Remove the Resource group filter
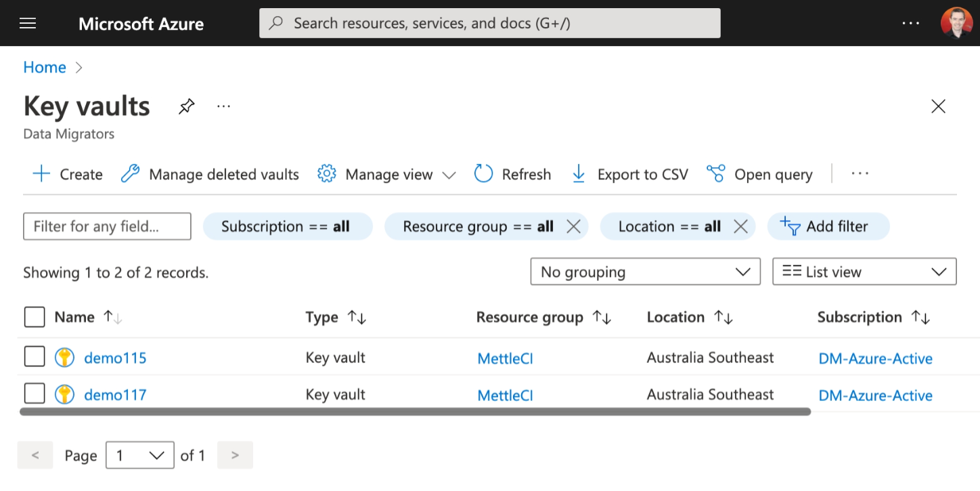Image resolution: width=980 pixels, height=491 pixels. point(573,227)
